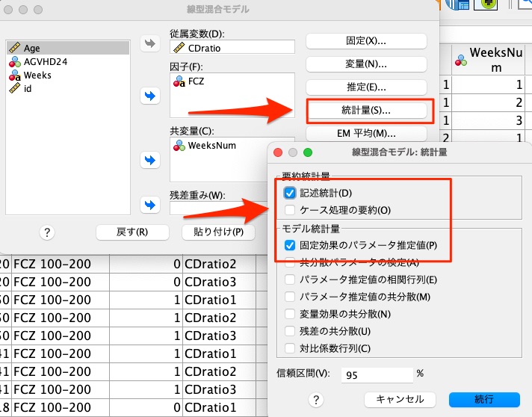This screenshot has height=417, width=532.
Task: Open the 統計量(S)... dialog button
Action: (366, 111)
